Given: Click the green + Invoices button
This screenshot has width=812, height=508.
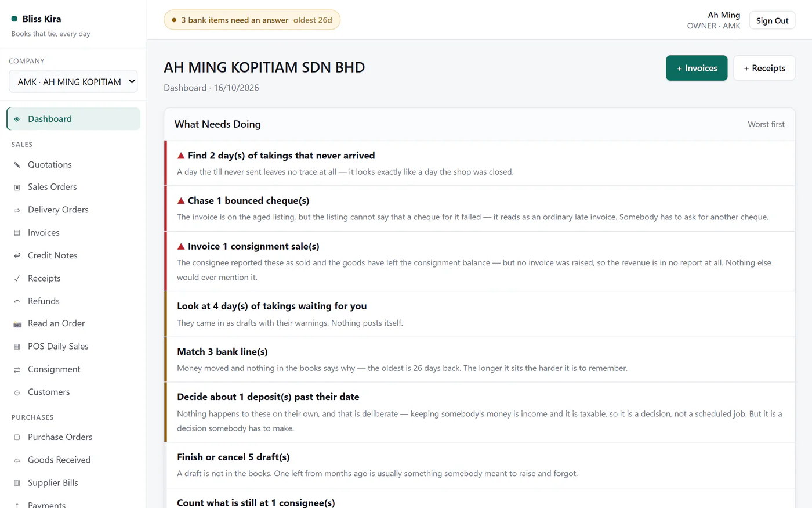Looking at the screenshot, I should [x=697, y=68].
